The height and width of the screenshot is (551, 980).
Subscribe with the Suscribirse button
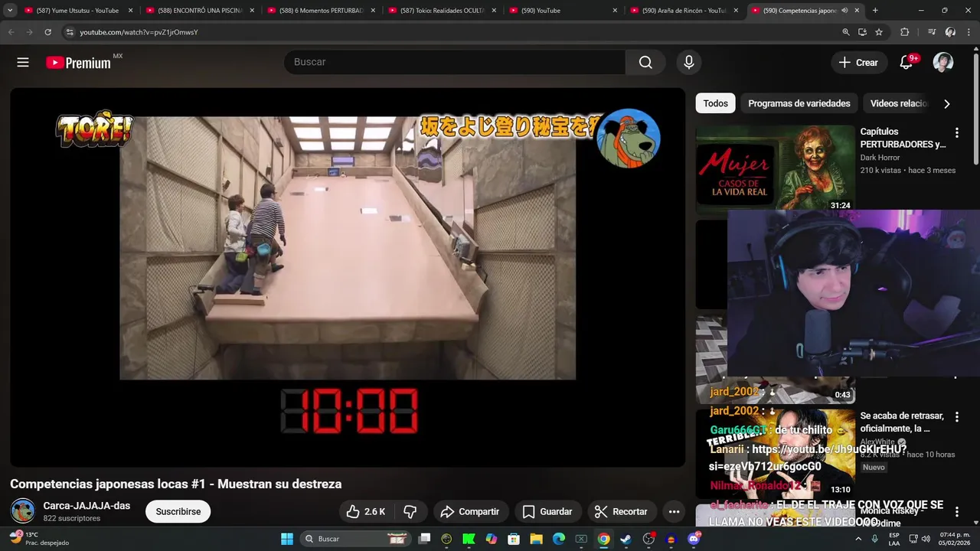coord(178,511)
